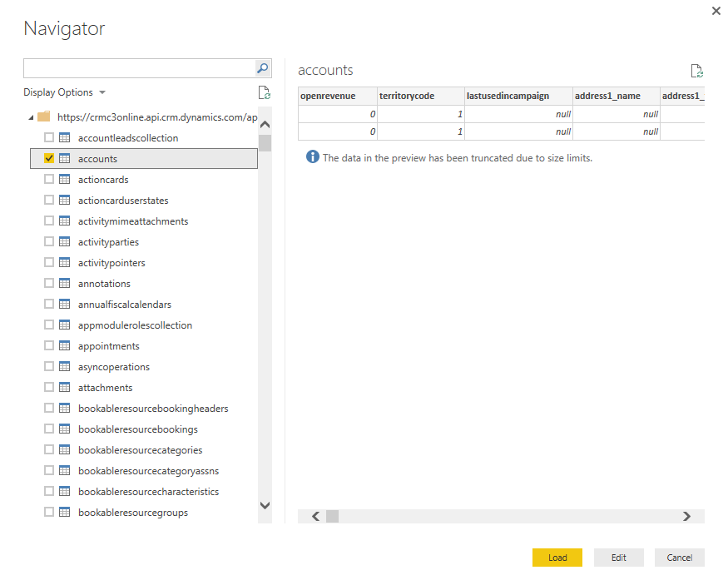Enable the appointments checkbox
The height and width of the screenshot is (580, 728).
49,345
